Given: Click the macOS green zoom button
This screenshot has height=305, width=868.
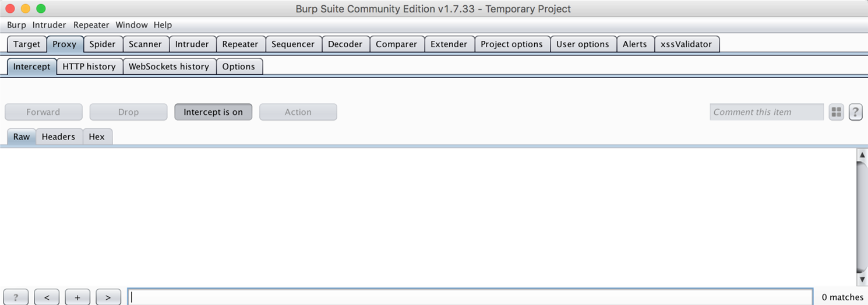Looking at the screenshot, I should (x=41, y=9).
